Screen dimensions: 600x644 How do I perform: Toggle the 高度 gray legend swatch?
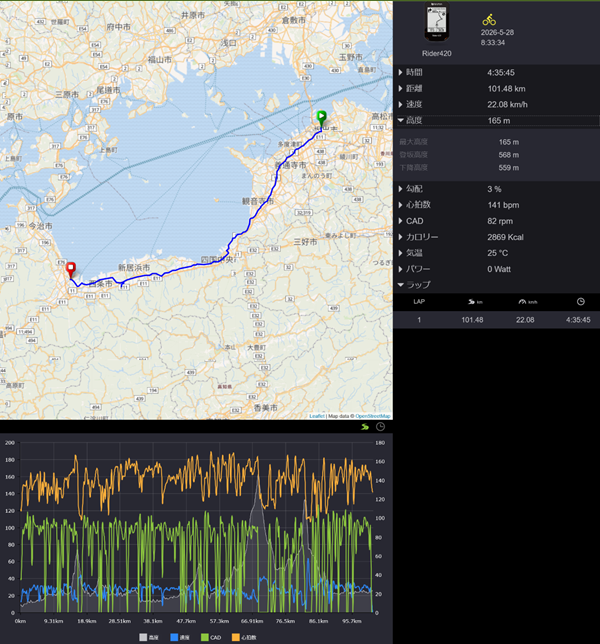coord(143,637)
